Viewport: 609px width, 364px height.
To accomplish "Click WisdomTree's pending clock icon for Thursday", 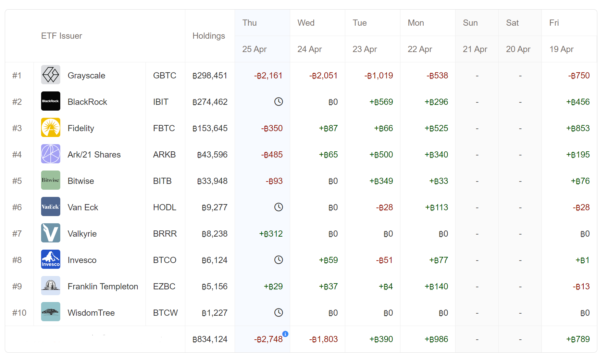I will pyautogui.click(x=278, y=313).
